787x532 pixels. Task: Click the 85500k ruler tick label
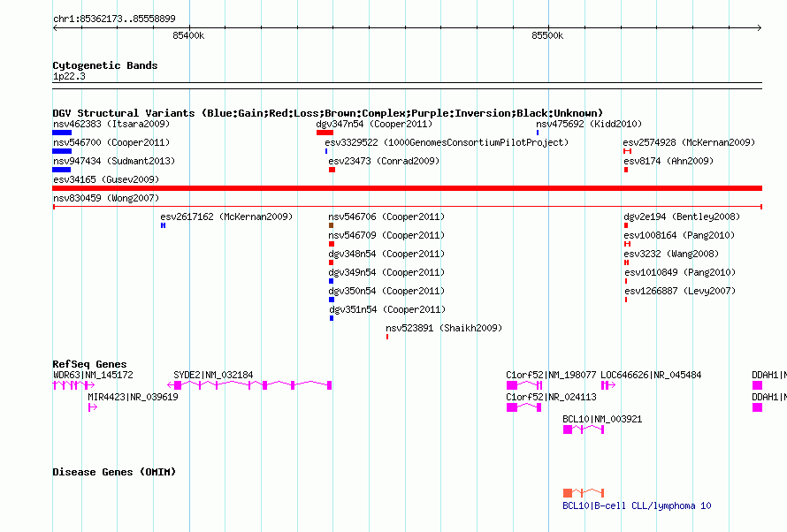tap(547, 35)
